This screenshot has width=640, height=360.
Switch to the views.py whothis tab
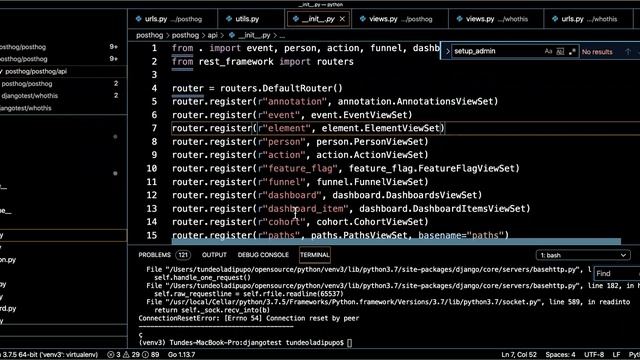click(x=496, y=19)
